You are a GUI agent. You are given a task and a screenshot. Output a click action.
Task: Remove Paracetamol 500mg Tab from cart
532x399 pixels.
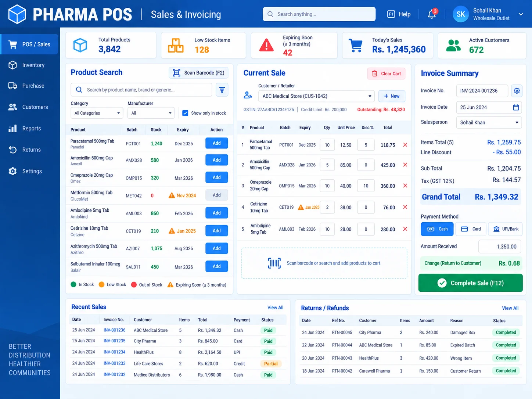[x=405, y=145]
